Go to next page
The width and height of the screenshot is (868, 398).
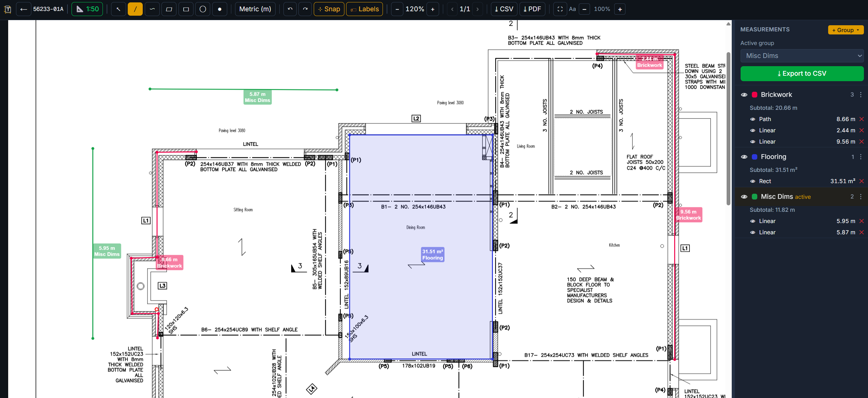point(478,9)
